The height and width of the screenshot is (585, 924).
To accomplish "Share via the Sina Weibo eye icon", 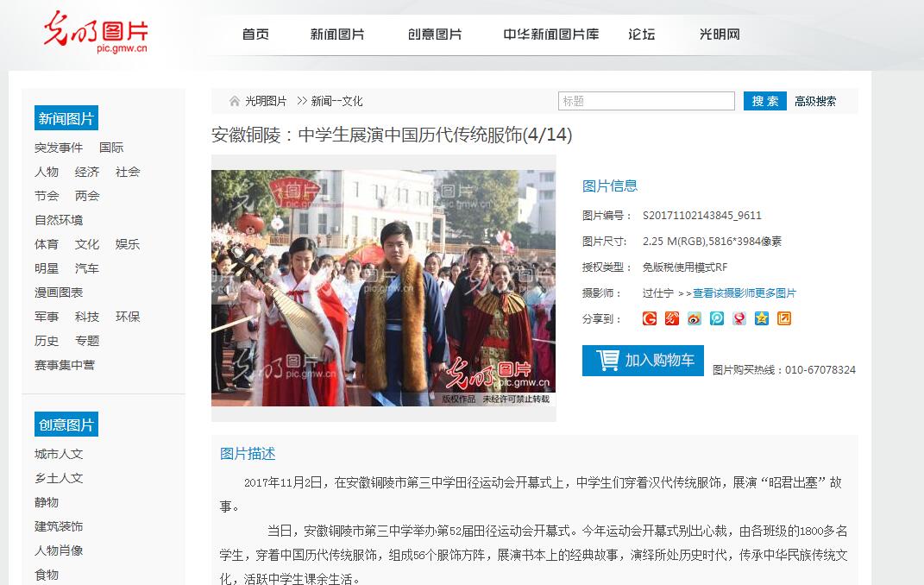I will [695, 318].
